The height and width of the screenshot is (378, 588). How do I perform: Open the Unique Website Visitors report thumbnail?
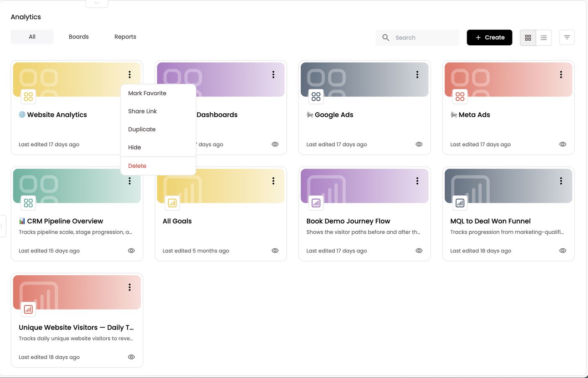pyautogui.click(x=77, y=292)
